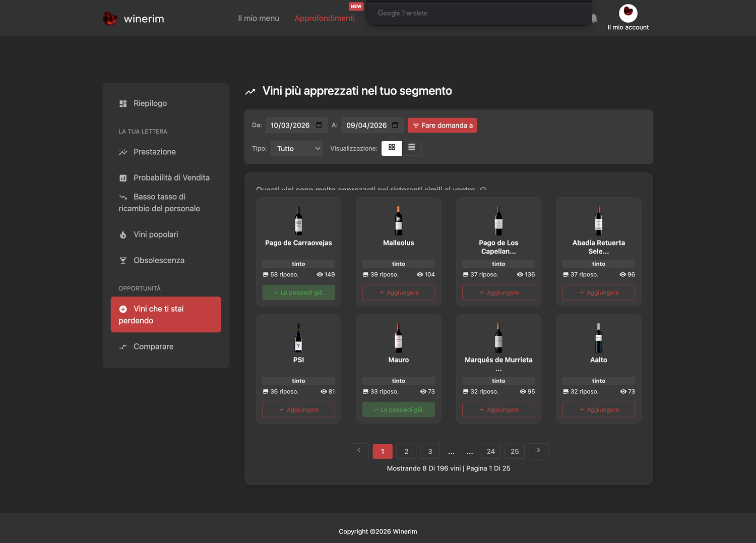756x543 pixels.
Task: Add Malleolus with Aggiungere
Action: point(399,292)
